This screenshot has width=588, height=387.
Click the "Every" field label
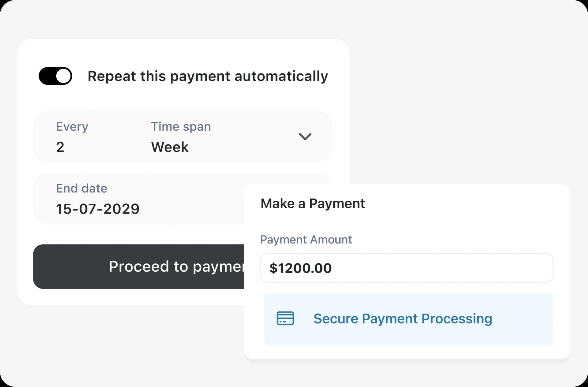point(72,127)
